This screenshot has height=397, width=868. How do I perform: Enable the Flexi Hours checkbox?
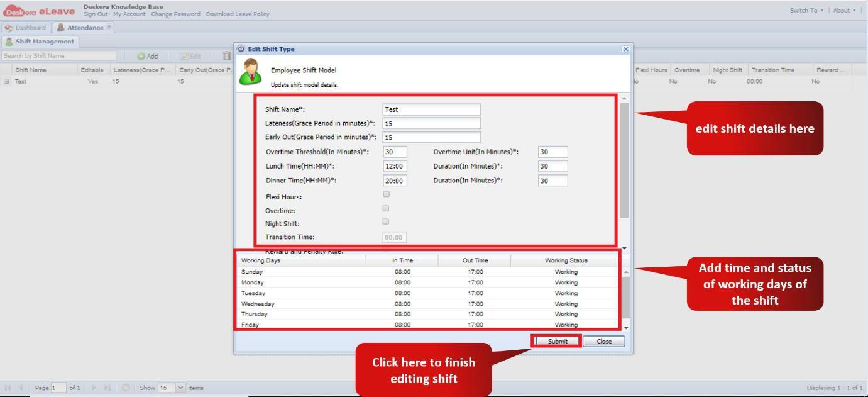[x=385, y=194]
